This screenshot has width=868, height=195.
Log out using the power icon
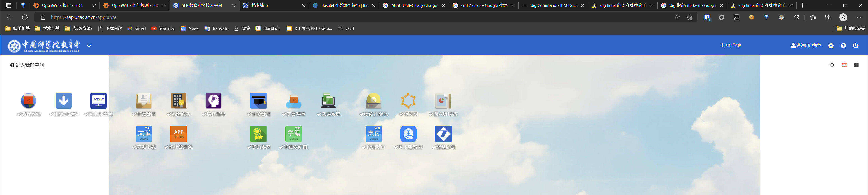point(856,46)
